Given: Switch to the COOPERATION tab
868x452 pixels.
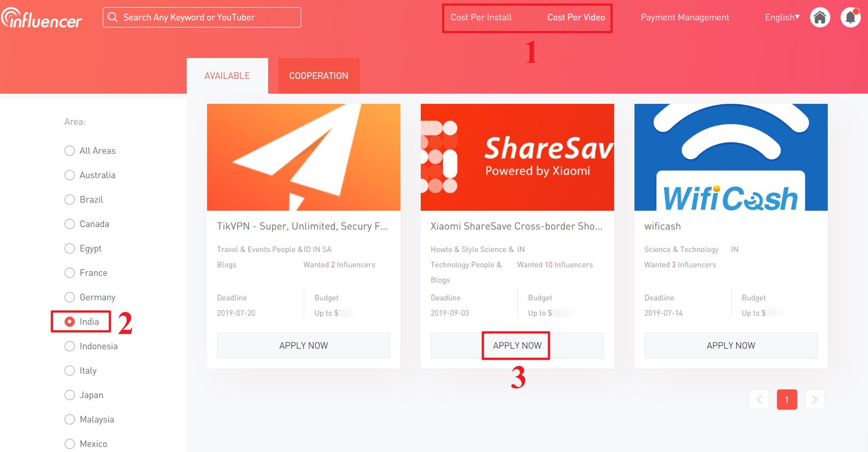Looking at the screenshot, I should click(x=319, y=76).
